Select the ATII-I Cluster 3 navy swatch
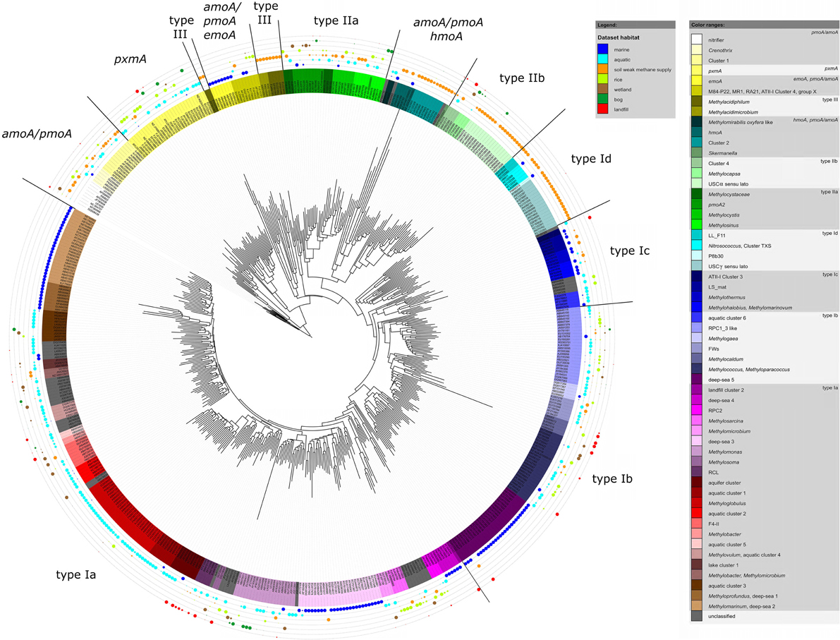 tap(696, 277)
